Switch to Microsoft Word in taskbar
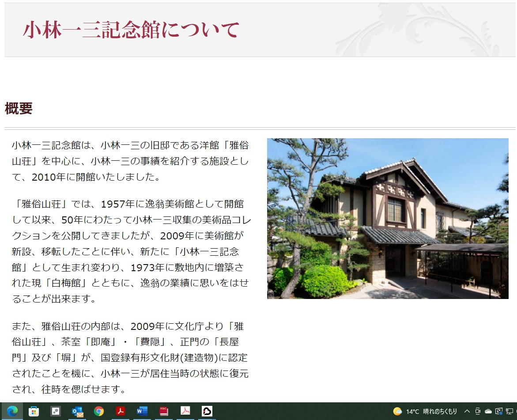This screenshot has width=517, height=420. pyautogui.click(x=142, y=411)
